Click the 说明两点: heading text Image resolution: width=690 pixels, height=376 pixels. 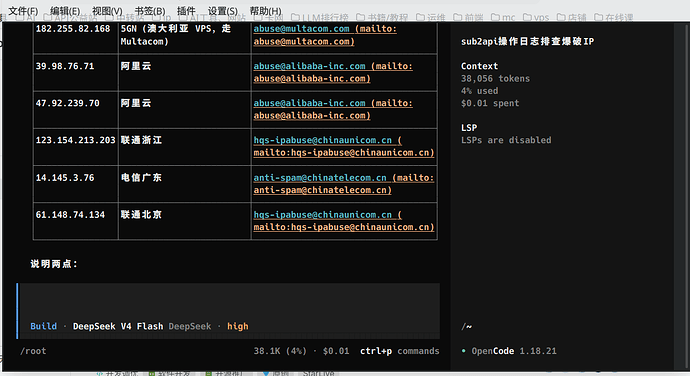54,264
